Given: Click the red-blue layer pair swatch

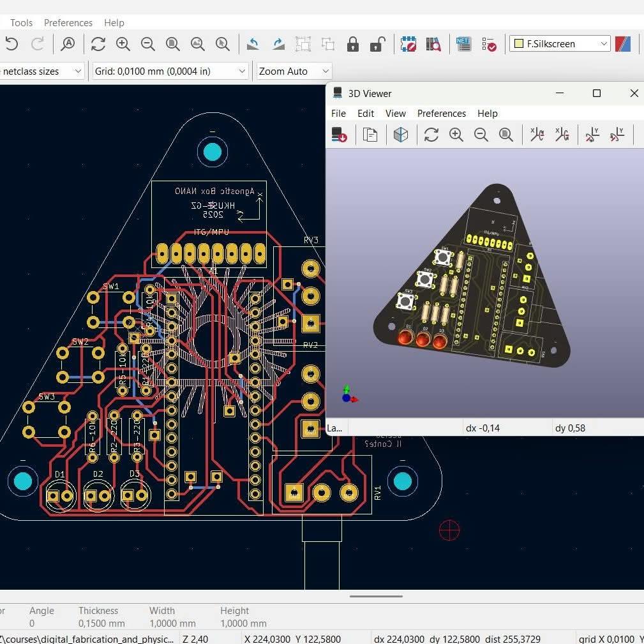Looking at the screenshot, I should pos(622,44).
